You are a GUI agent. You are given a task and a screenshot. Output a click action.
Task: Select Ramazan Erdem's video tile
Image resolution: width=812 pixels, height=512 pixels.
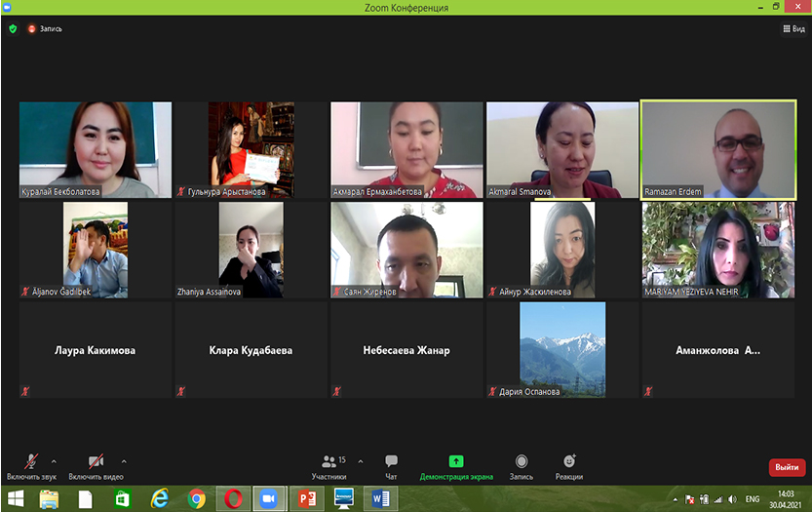[x=717, y=150]
